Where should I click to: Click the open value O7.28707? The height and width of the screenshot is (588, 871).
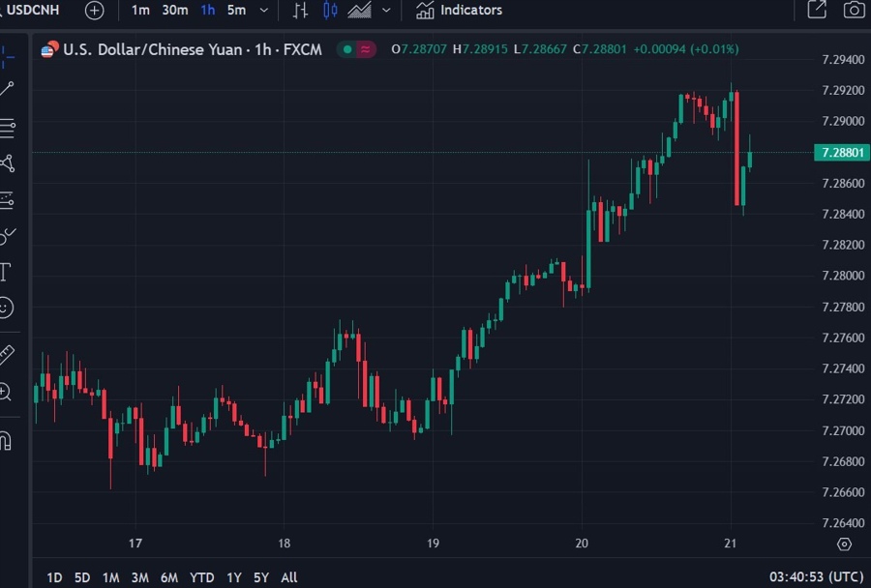coord(419,49)
